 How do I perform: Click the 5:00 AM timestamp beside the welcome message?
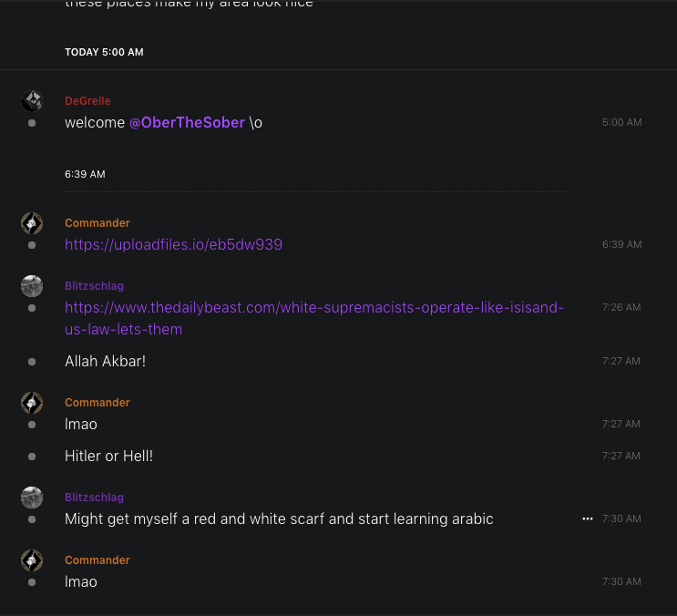pyautogui.click(x=621, y=122)
